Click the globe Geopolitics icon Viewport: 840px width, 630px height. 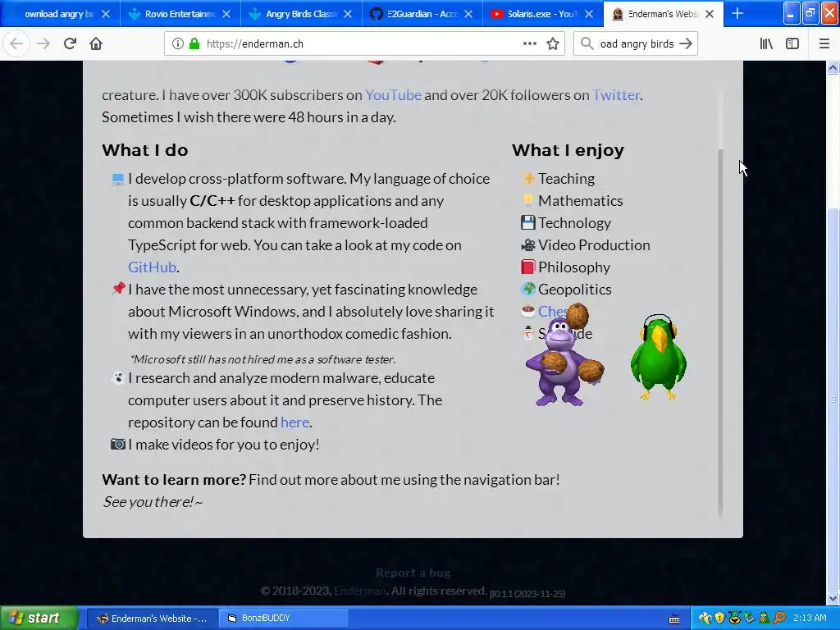coord(527,290)
